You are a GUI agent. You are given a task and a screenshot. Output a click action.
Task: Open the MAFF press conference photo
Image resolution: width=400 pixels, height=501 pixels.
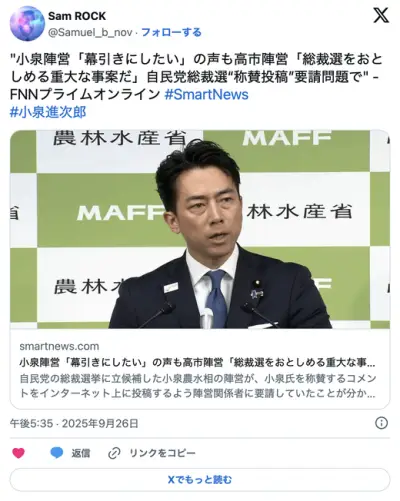200,229
